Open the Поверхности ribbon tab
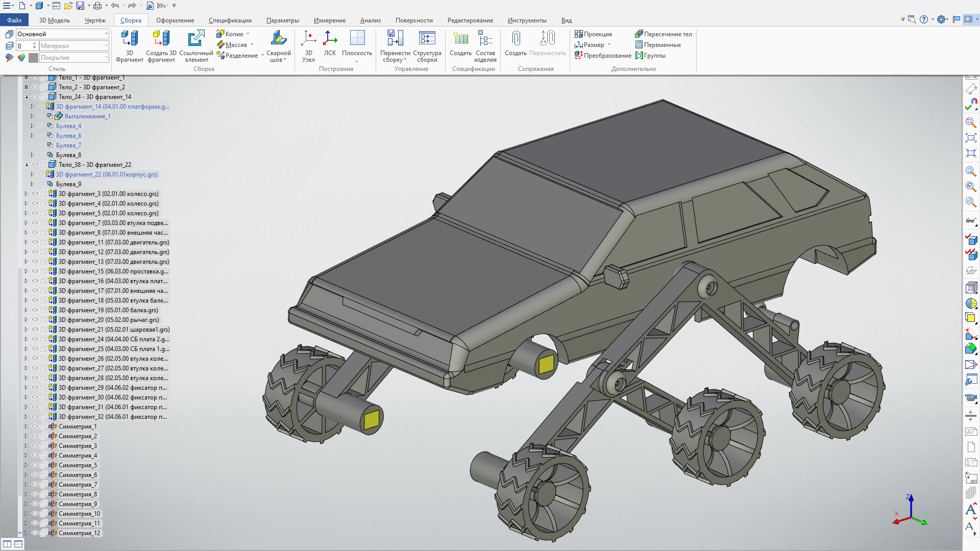Viewport: 980px width, 551px height. click(413, 20)
